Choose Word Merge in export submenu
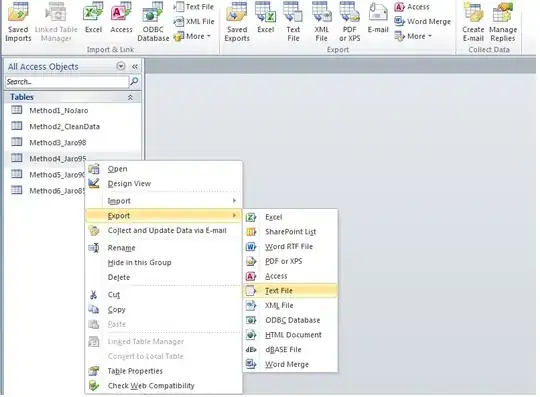 (x=290, y=364)
